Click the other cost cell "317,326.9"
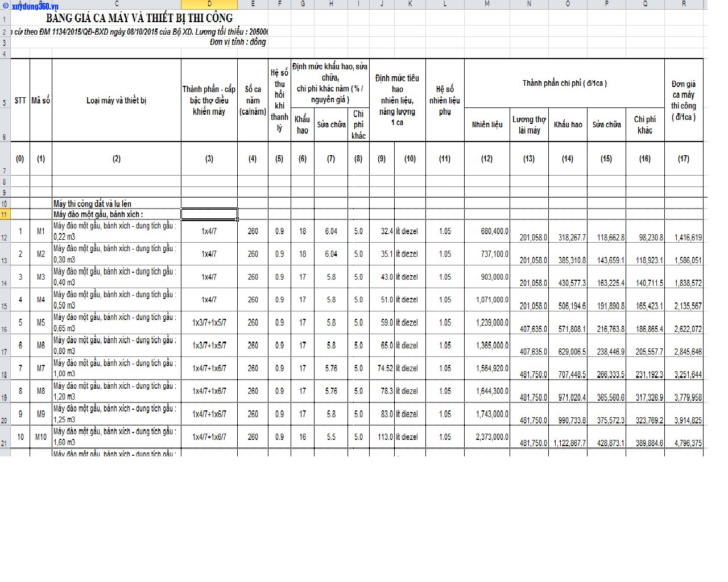This screenshot has height=582, width=728. click(x=645, y=391)
